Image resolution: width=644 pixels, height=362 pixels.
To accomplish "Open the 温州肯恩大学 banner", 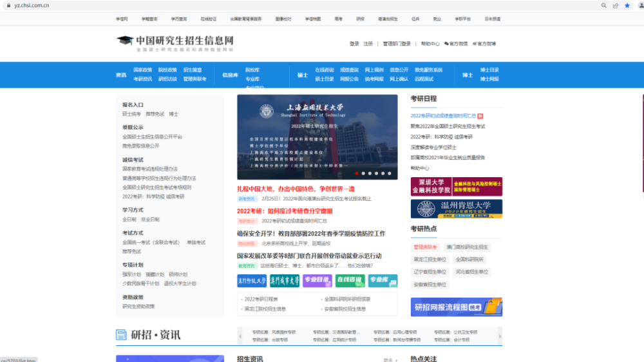I will [x=457, y=209].
